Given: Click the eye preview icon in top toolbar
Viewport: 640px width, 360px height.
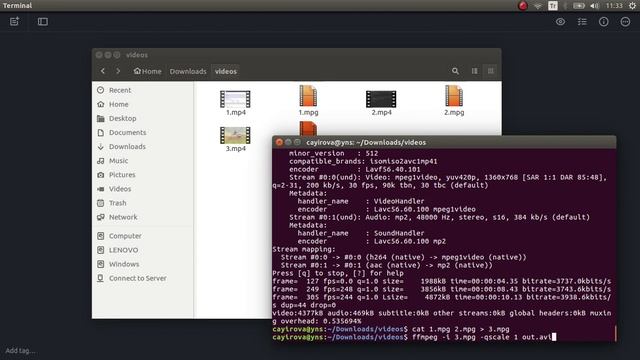Looking at the screenshot, I should (x=560, y=22).
